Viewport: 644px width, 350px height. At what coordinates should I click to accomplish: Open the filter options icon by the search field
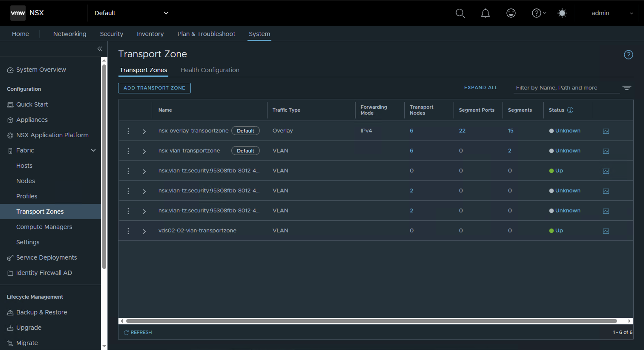[627, 88]
